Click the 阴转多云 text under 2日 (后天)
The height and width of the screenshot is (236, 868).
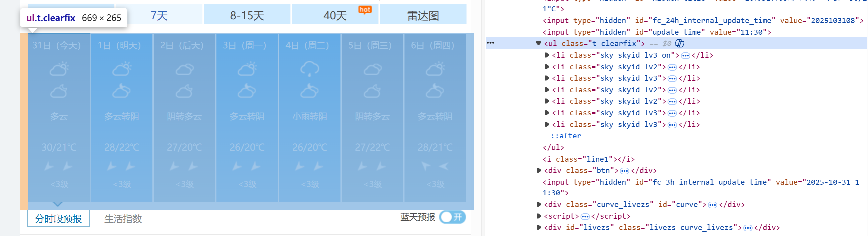[184, 116]
